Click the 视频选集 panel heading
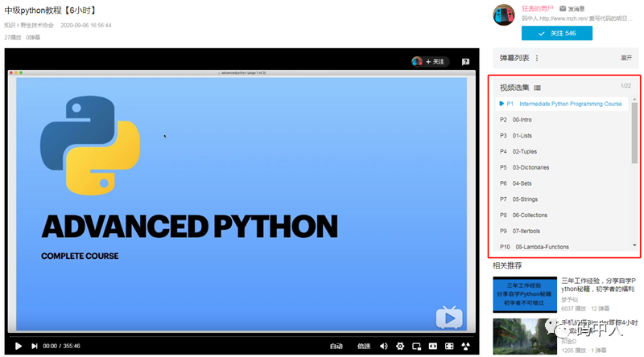 point(514,88)
